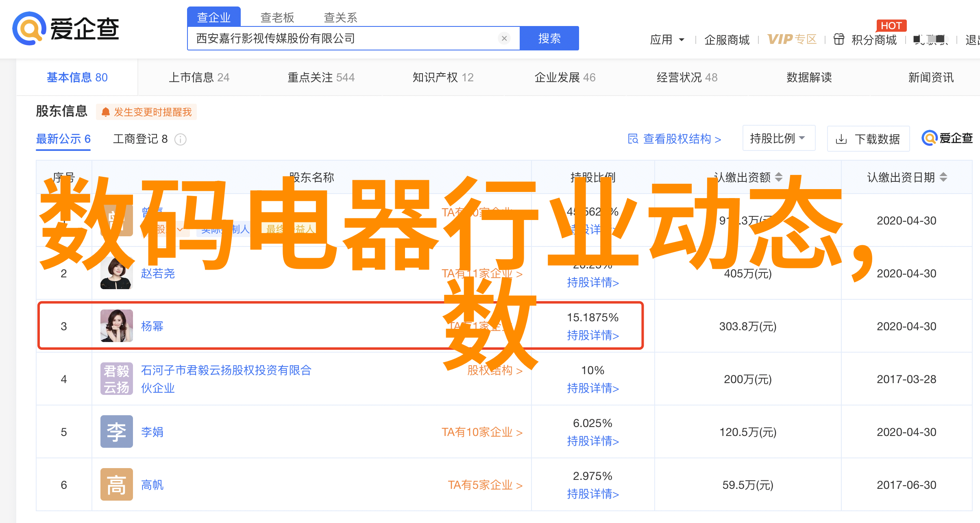Sort by 认缴出资额 using sort arrows
This screenshot has height=523, width=980.
[779, 177]
